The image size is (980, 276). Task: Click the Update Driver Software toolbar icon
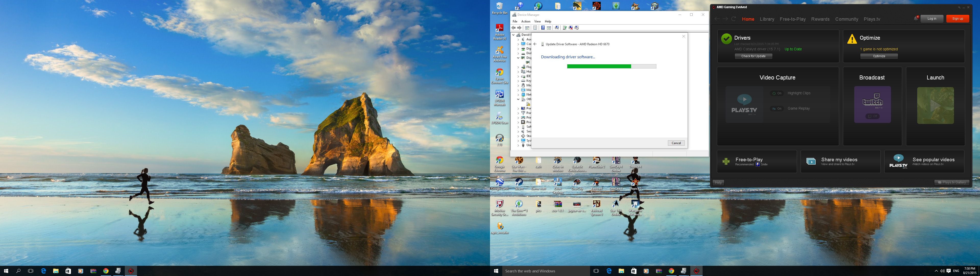pos(565,28)
